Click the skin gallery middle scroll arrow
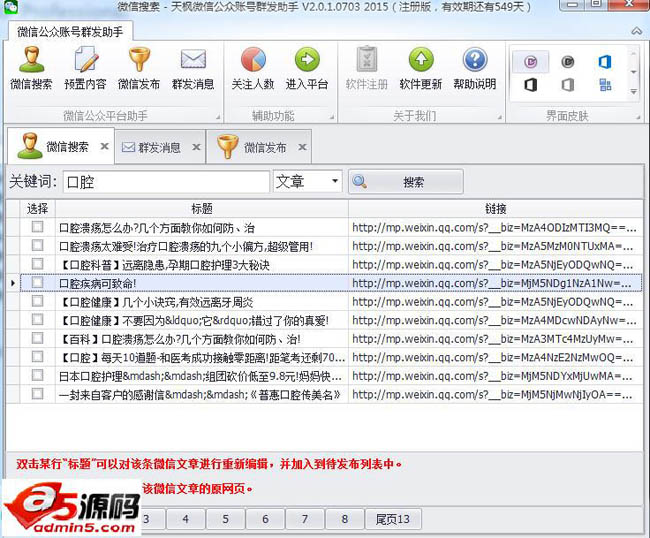 634,72
